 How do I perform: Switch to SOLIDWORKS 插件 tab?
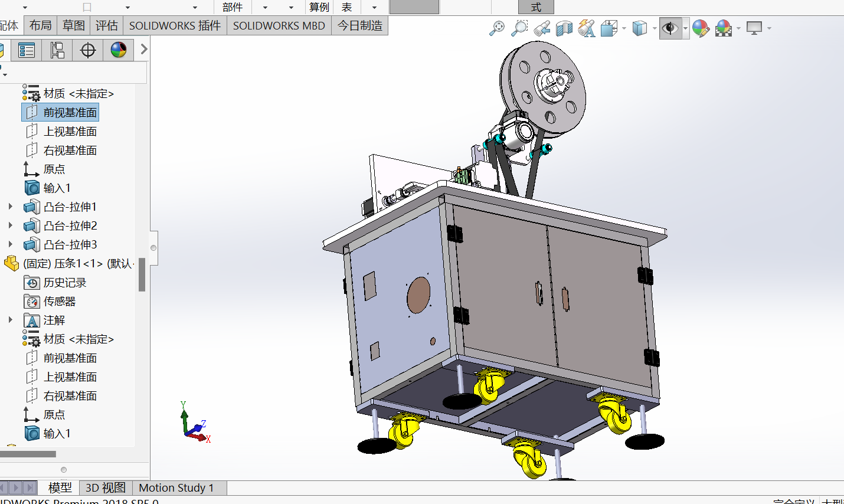(175, 25)
